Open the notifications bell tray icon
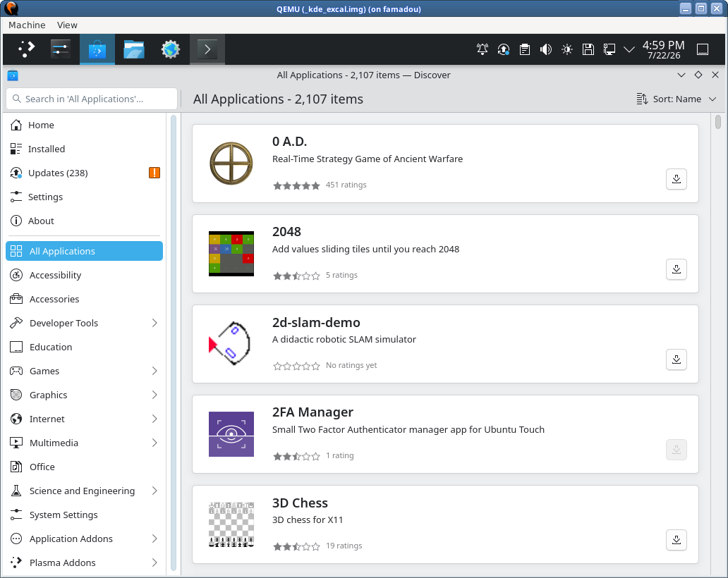This screenshot has width=728, height=578. 483,49
